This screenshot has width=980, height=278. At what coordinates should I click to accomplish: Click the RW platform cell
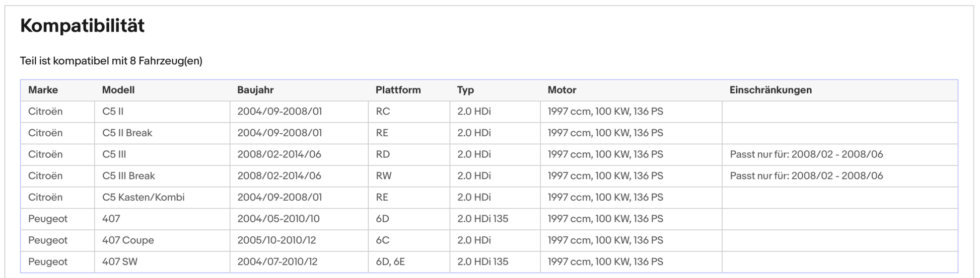[x=383, y=176]
